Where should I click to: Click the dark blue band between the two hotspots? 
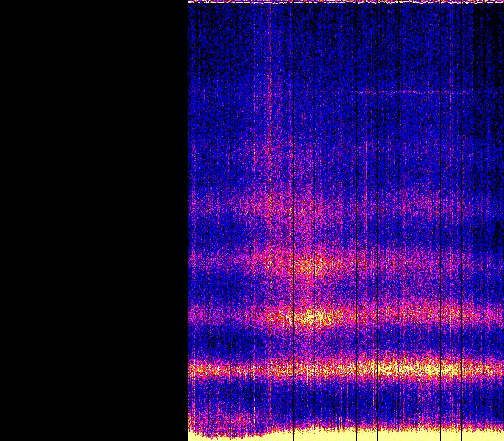pos(315,291)
